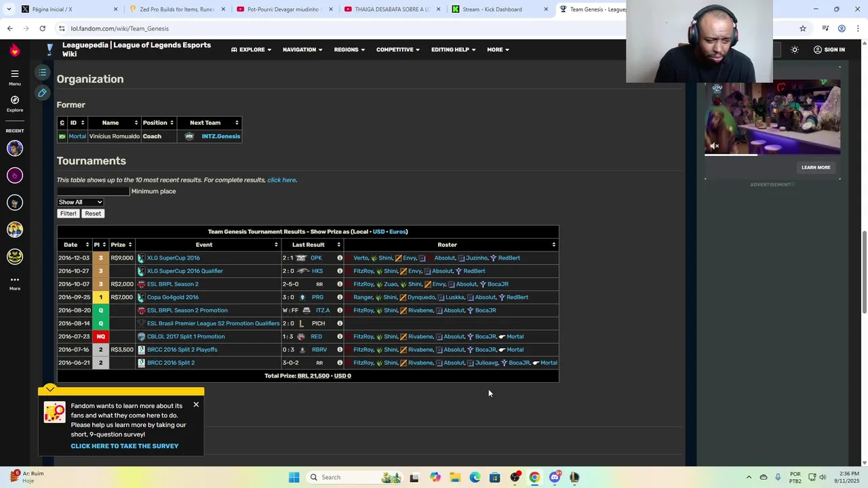Viewport: 868px width, 488px height.
Task: Open the Show All place filter dropdown
Action: 80,202
